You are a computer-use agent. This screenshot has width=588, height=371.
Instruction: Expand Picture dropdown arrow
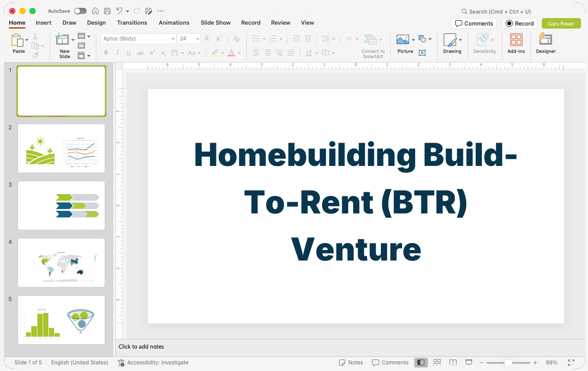(413, 40)
